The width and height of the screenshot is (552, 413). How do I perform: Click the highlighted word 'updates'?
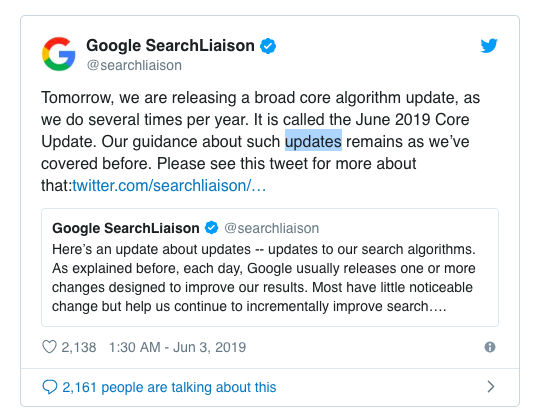(x=313, y=142)
